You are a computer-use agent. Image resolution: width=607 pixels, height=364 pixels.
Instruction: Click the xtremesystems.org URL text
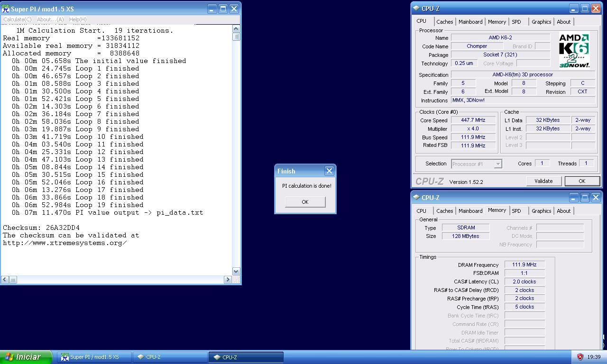[x=65, y=243]
